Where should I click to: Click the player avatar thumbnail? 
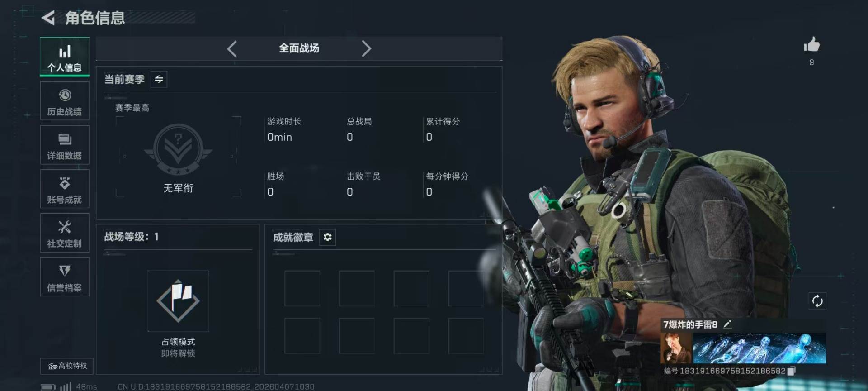pyautogui.click(x=676, y=348)
